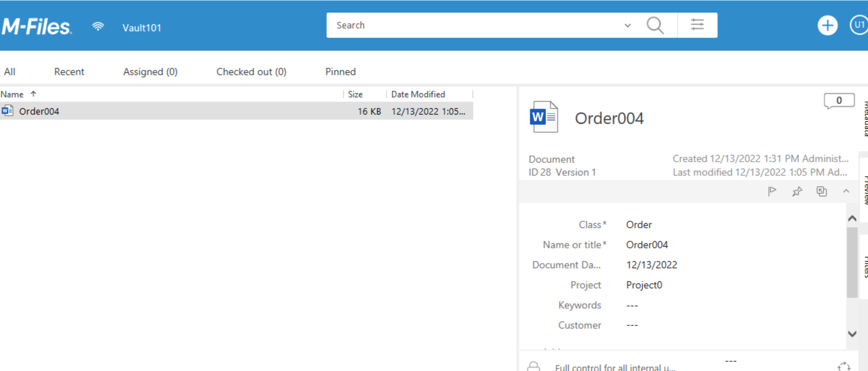This screenshot has width=868, height=371.
Task: Pin the object with the pushpin icon
Action: point(797,191)
